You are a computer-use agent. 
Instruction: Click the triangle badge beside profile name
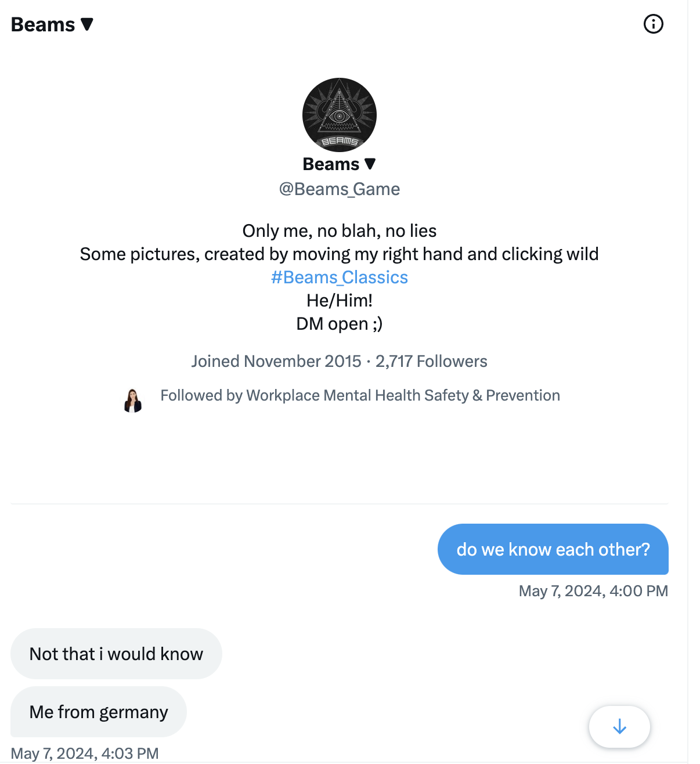coord(370,164)
